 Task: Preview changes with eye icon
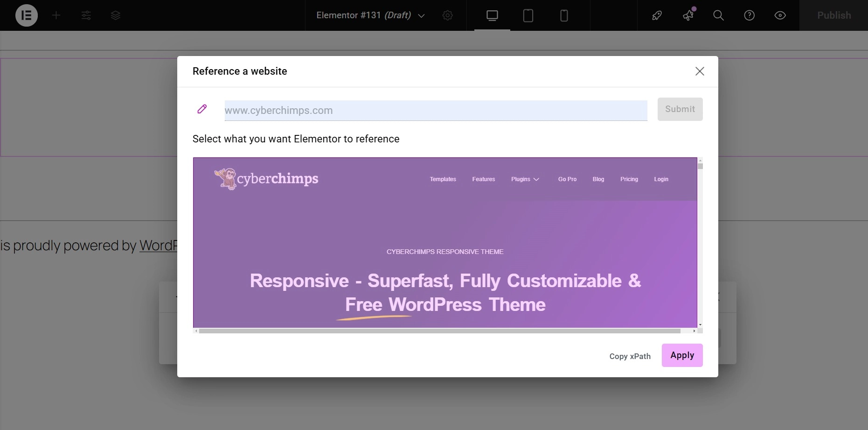780,15
